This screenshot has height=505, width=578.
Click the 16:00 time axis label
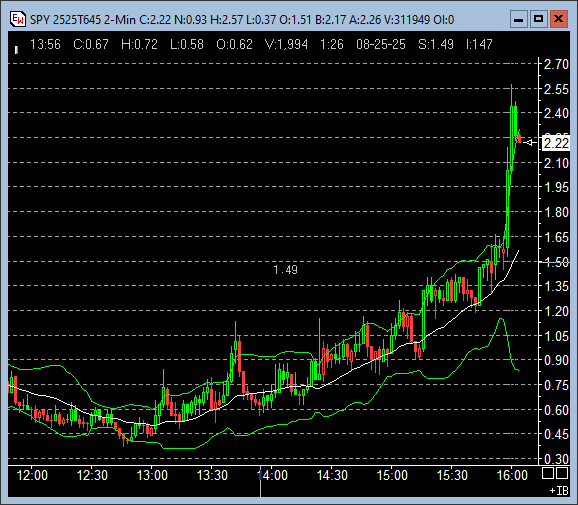[512, 475]
